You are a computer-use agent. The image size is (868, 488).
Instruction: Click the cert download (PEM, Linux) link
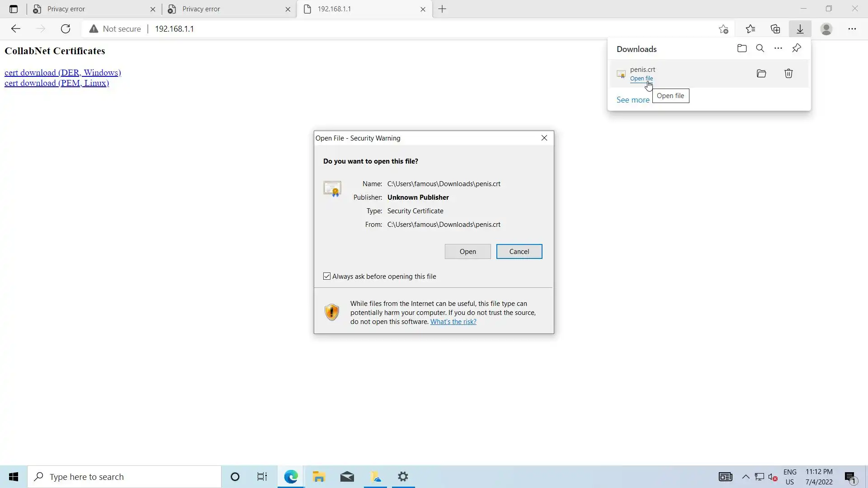(x=57, y=83)
